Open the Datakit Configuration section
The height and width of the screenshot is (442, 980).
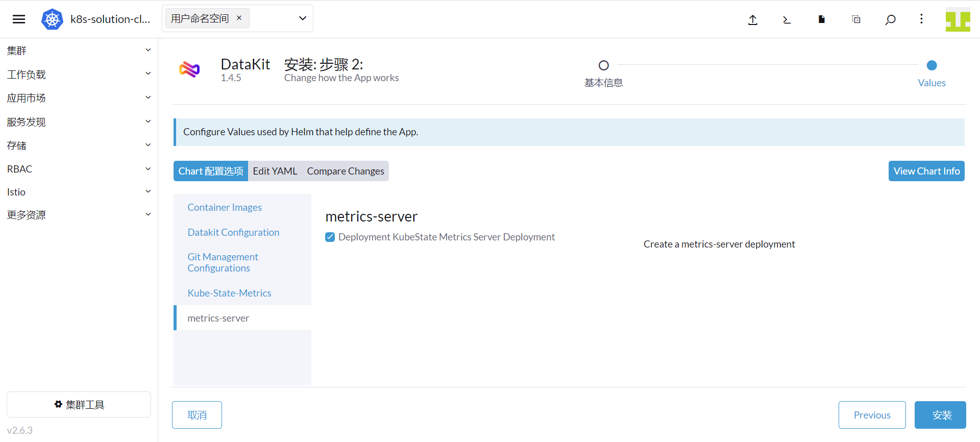(x=242, y=232)
